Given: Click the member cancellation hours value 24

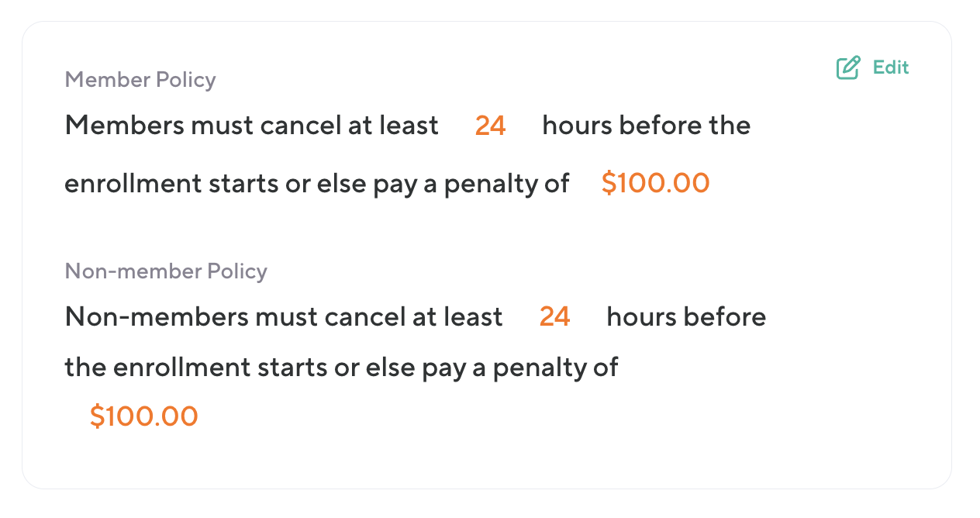Looking at the screenshot, I should 490,126.
